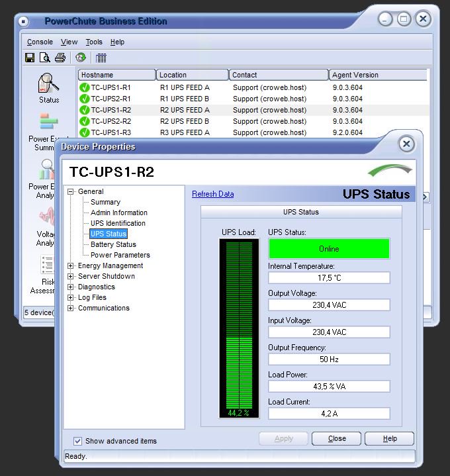Screen dimensions: 450x476
Task: Click the Save toolbar icon
Action: tap(30, 58)
